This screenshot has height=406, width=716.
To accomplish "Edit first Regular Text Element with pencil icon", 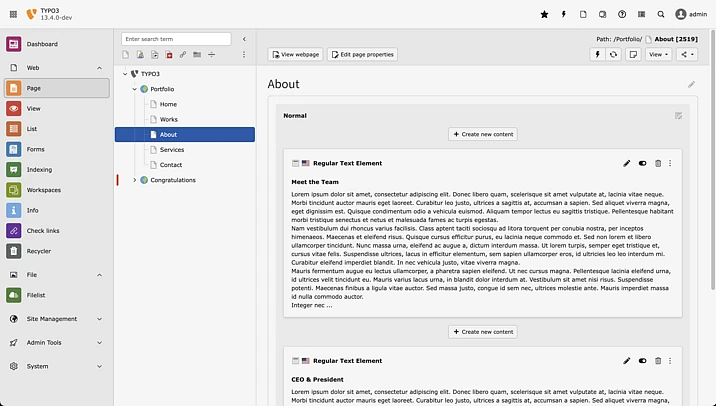I will coord(627,163).
